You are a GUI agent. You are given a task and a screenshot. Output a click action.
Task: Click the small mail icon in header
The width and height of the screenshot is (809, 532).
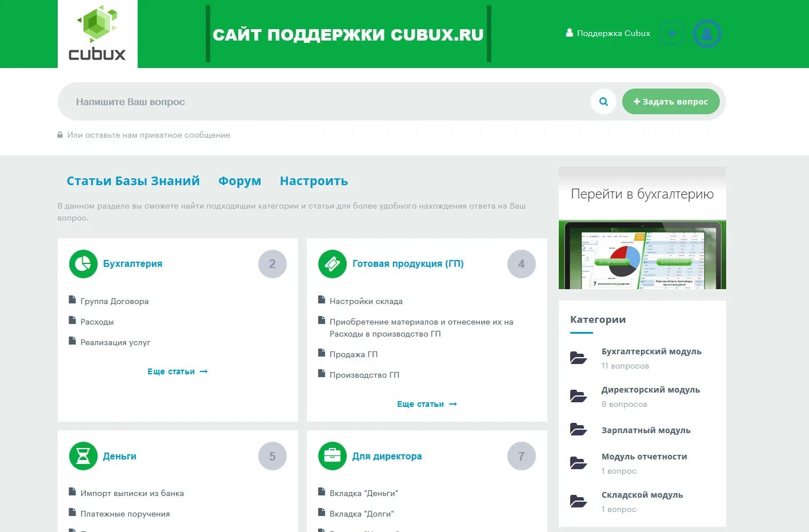point(672,34)
